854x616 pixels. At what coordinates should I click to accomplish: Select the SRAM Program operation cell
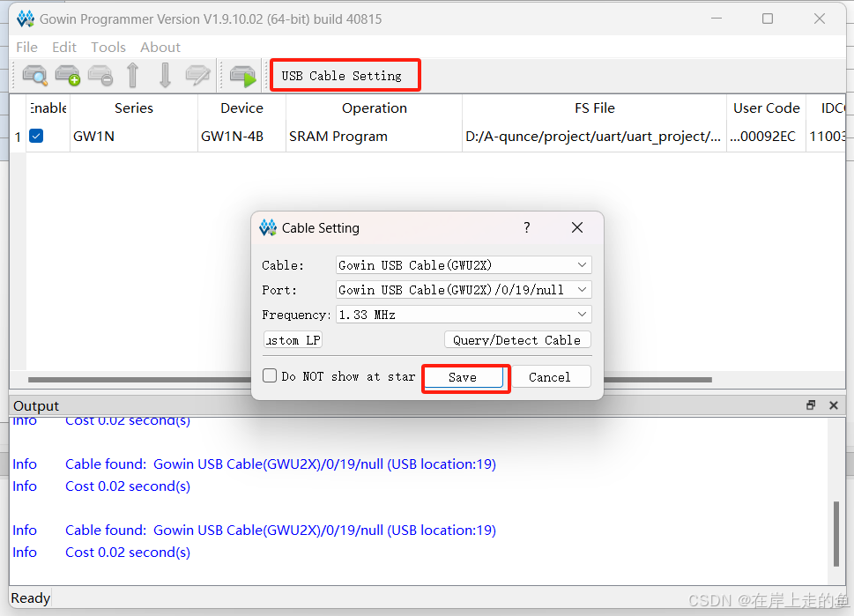click(x=375, y=137)
